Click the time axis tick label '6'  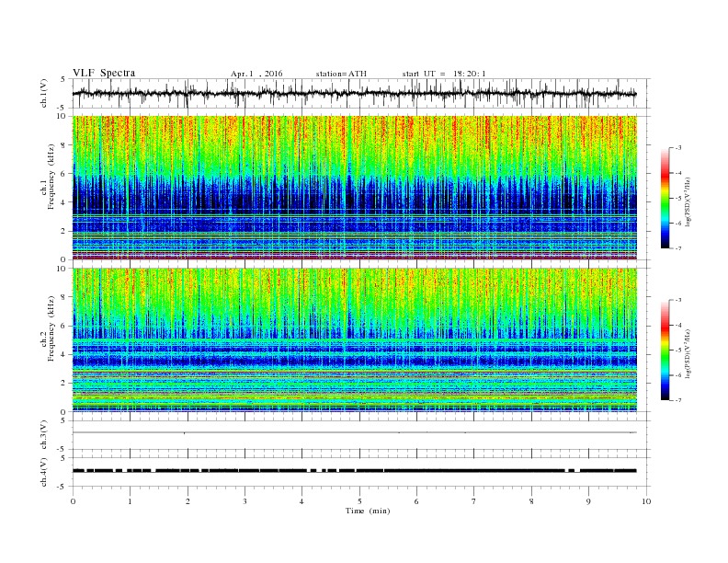(416, 501)
